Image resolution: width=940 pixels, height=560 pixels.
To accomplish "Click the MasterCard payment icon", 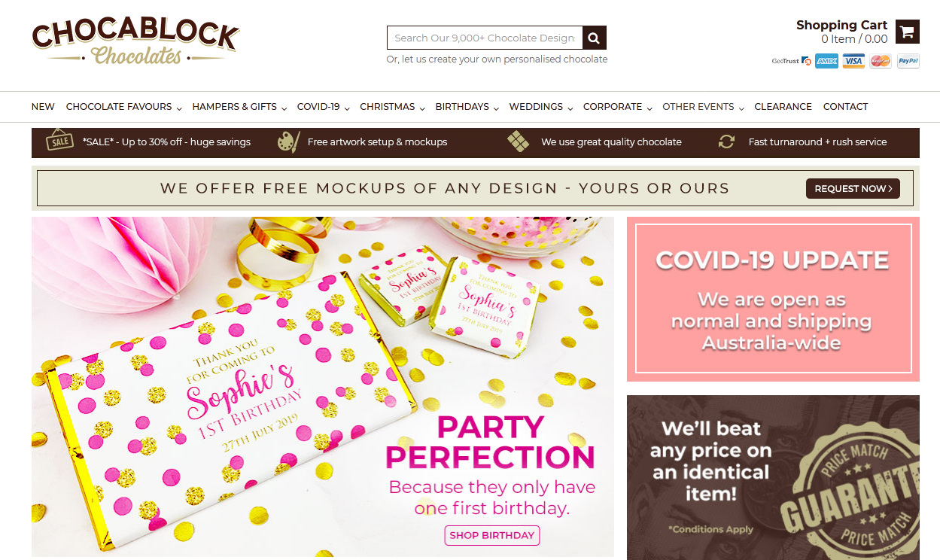I will click(881, 62).
